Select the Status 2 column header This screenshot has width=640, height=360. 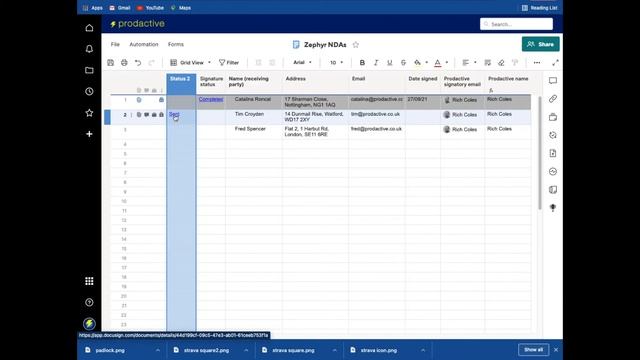[181, 84]
